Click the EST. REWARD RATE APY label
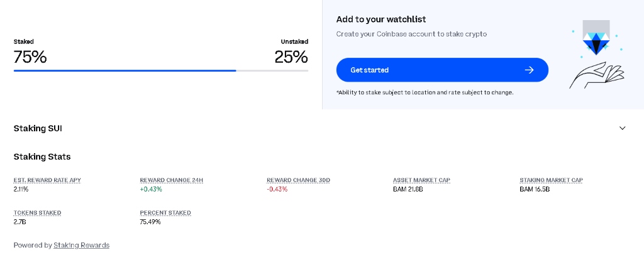Viewport: 644px width, 255px height. tap(47, 180)
